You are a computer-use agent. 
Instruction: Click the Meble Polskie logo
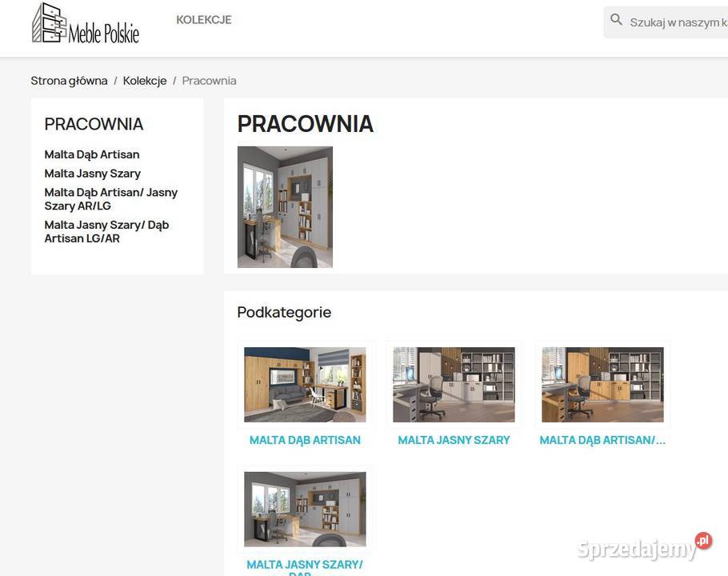86,23
